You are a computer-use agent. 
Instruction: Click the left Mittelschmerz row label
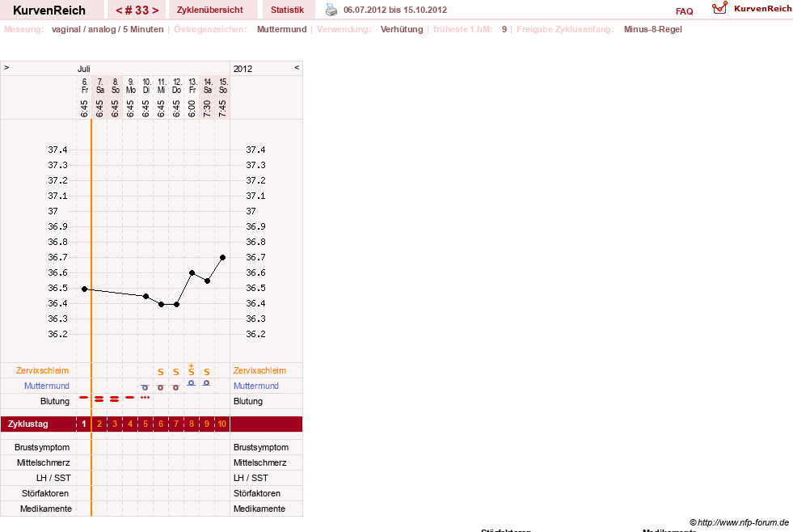(x=44, y=462)
